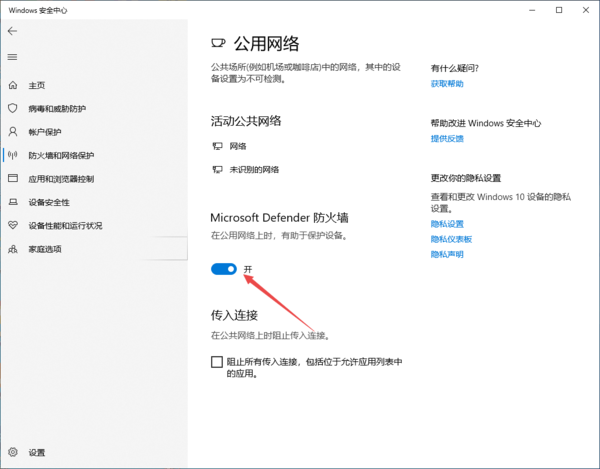Expand the hamburger navigation menu
Image resolution: width=600 pixels, height=469 pixels.
tap(12, 57)
